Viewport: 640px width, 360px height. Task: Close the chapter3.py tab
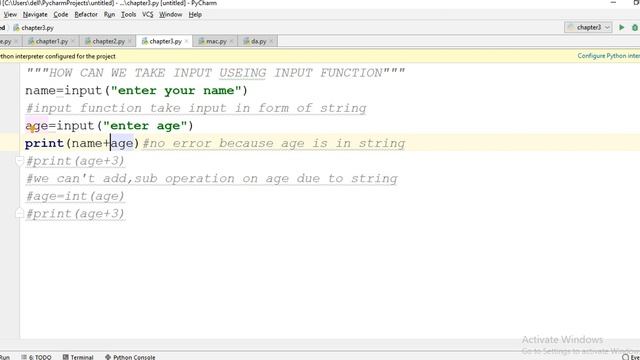coord(186,41)
